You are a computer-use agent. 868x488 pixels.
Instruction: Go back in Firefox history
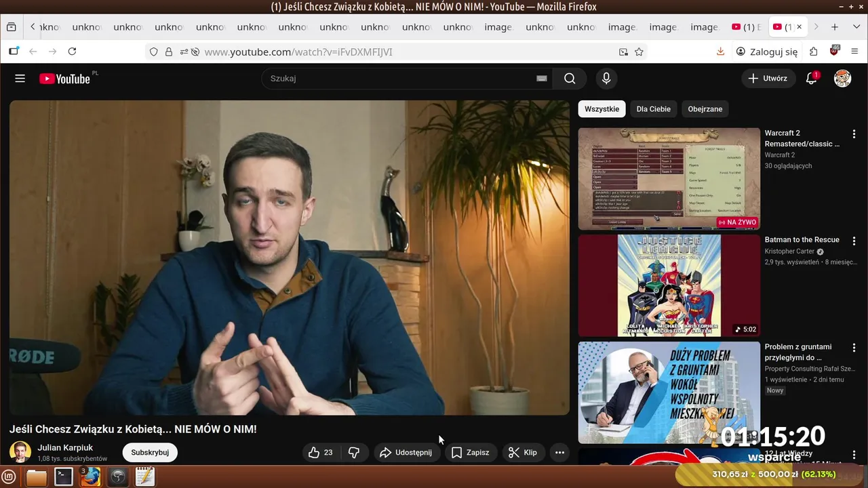33,52
